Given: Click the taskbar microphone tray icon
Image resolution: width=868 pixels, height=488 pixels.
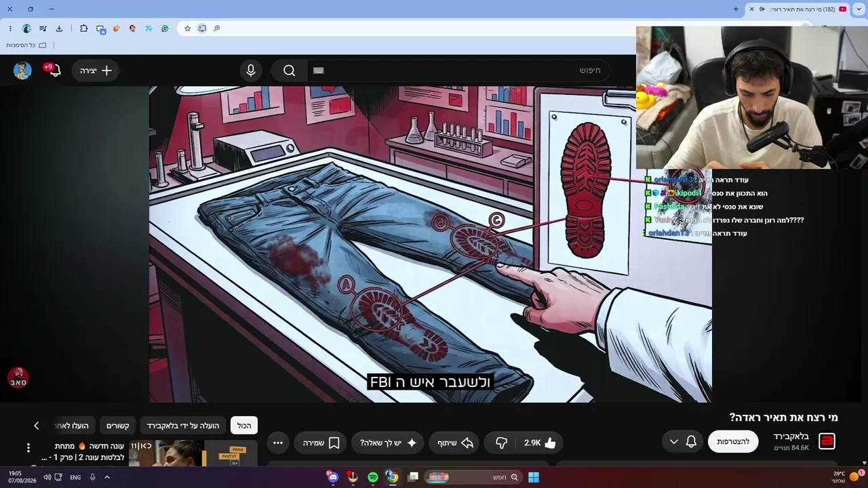Looking at the screenshot, I should coord(93,477).
